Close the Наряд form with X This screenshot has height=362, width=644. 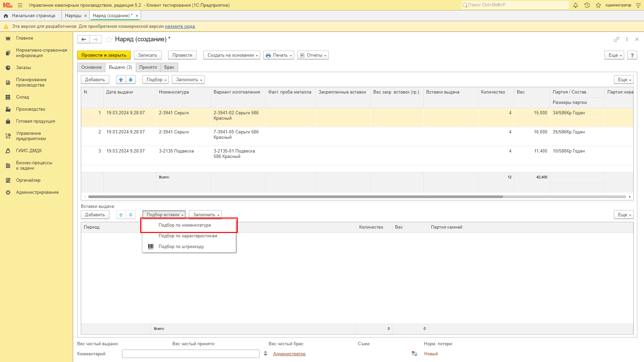(x=637, y=39)
